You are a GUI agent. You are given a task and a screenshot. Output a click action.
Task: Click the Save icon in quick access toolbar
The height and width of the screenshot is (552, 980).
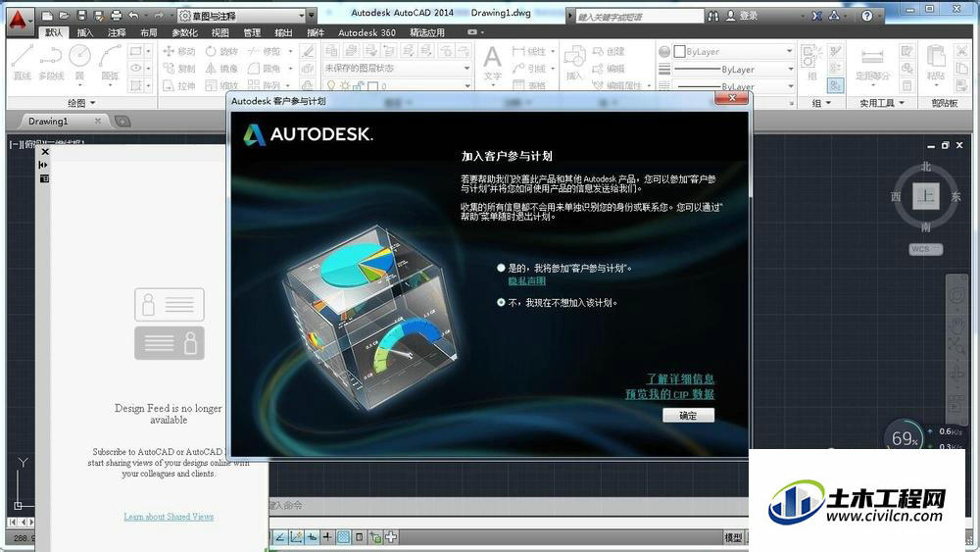pyautogui.click(x=81, y=16)
